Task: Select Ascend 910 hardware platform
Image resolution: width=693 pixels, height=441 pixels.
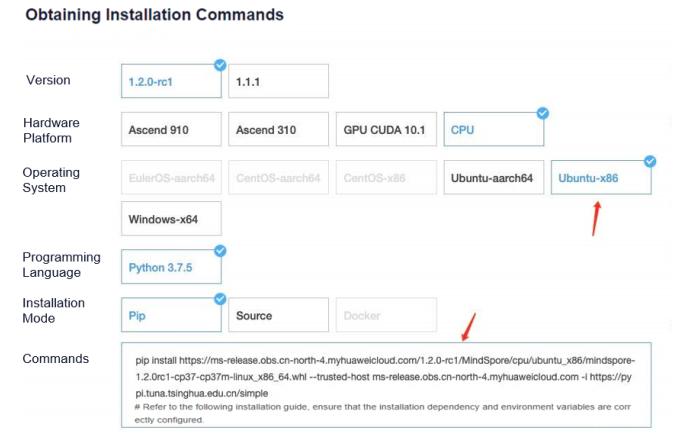Action: pyautogui.click(x=171, y=129)
